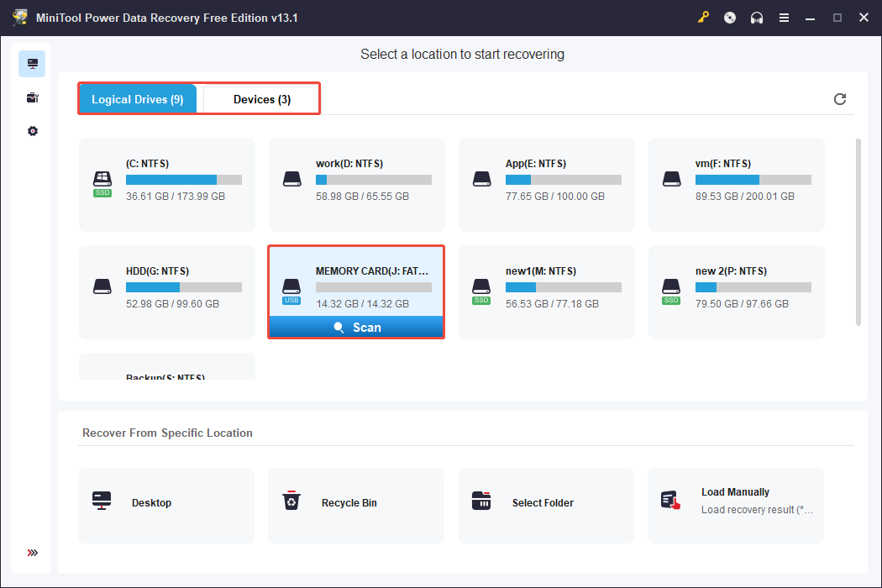Viewport: 882px width, 588px height.
Task: Open Load Manually recovery result
Action: pyautogui.click(x=736, y=506)
